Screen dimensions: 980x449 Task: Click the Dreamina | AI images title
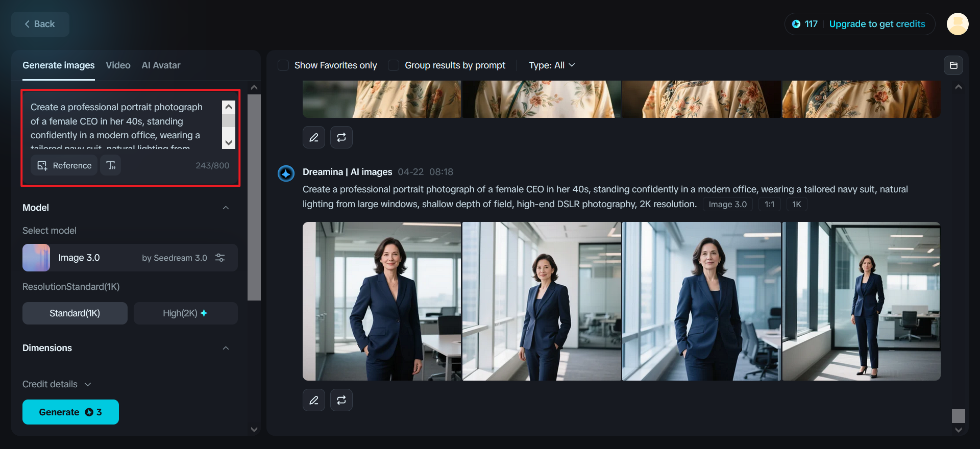point(348,172)
